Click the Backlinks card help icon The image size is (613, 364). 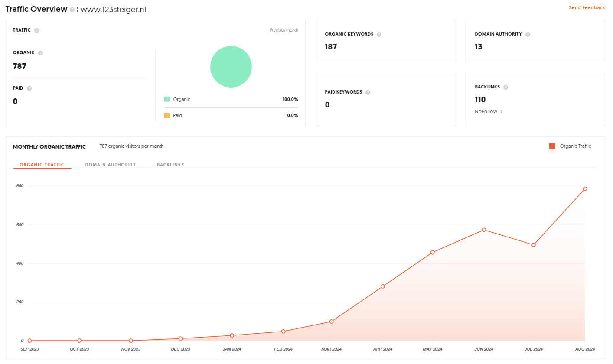pos(505,87)
